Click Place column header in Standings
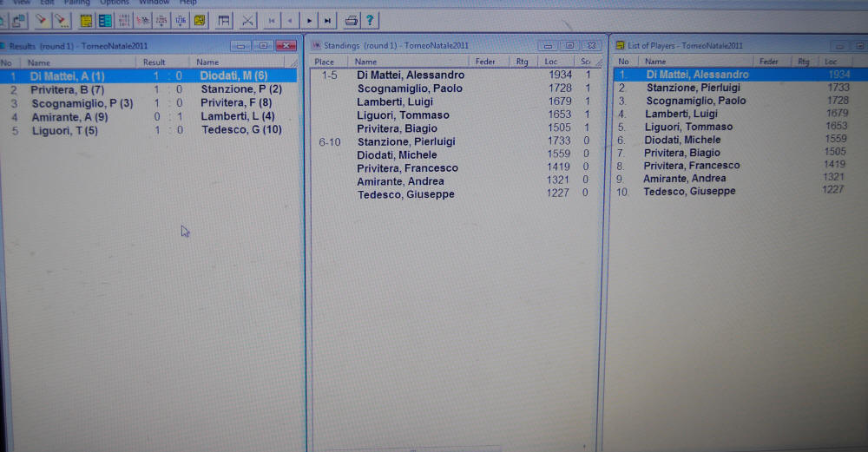868x452 pixels. 325,62
